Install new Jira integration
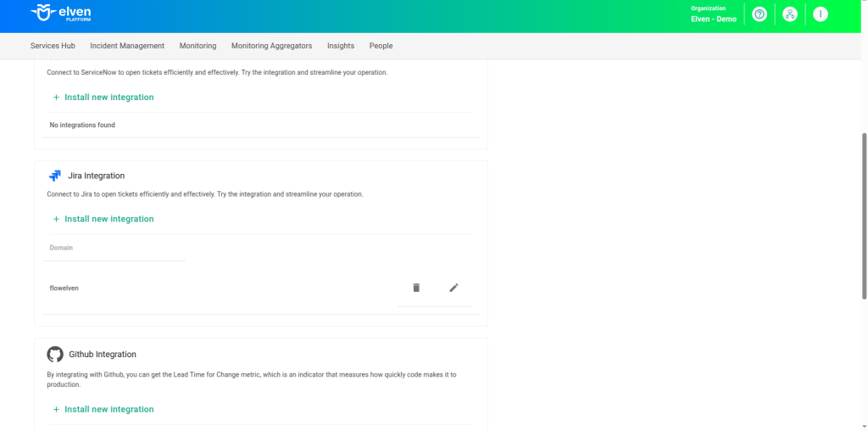Image resolution: width=868 pixels, height=431 pixels. click(x=103, y=219)
